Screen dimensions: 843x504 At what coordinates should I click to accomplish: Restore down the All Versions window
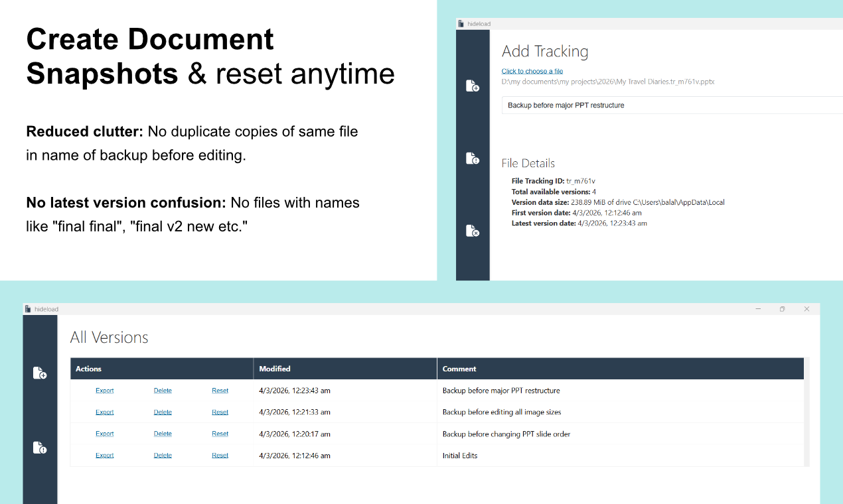[782, 309]
